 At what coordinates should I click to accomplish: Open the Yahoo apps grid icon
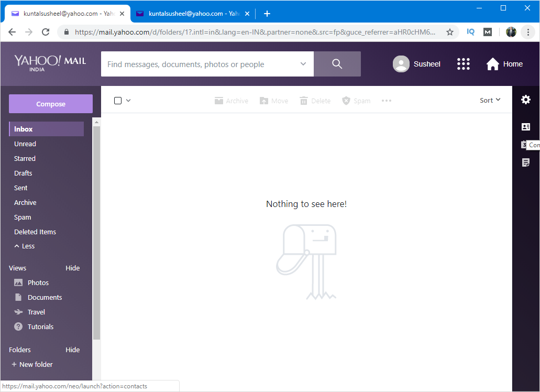(x=463, y=64)
